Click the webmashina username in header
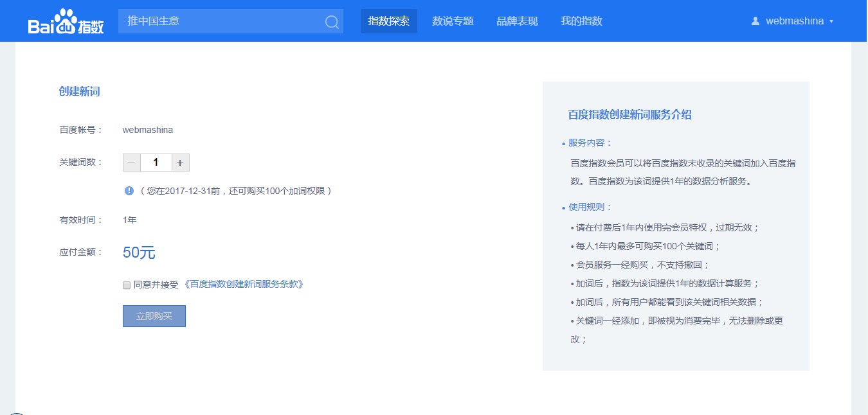Image resolution: width=868 pixels, height=415 pixels. (795, 21)
